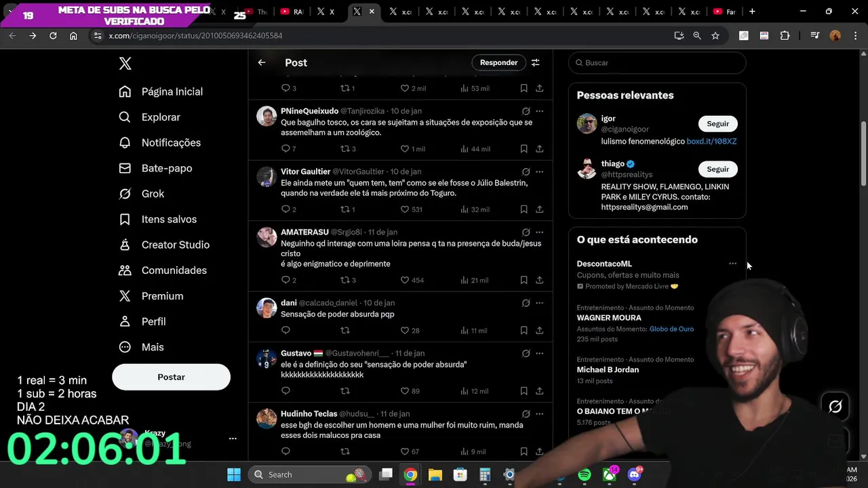Image resolution: width=868 pixels, height=488 pixels.
Task: Like AMATERASU's post
Action: tap(405, 280)
